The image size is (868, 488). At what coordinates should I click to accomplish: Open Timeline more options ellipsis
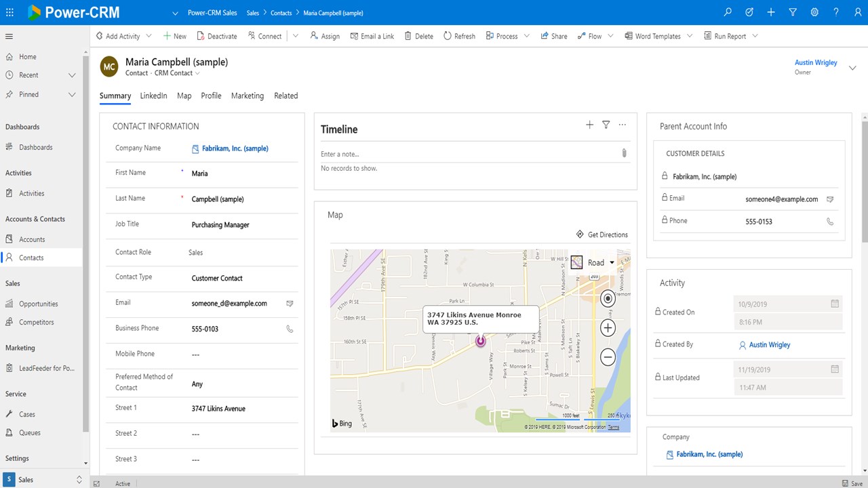click(623, 125)
